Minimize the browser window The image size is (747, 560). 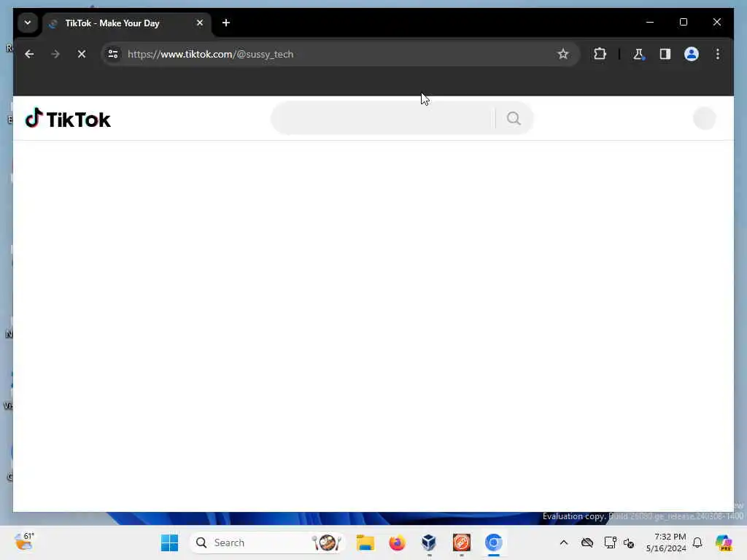pos(650,22)
